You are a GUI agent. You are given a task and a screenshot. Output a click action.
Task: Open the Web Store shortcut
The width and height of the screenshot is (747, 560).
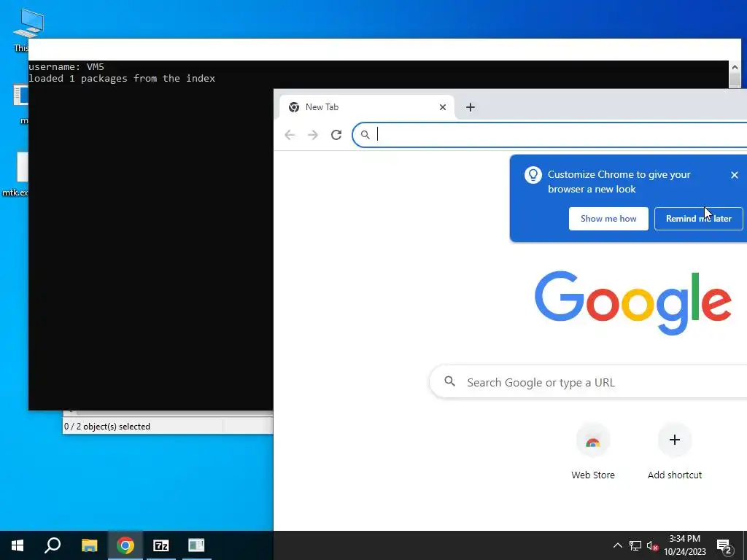pos(592,440)
